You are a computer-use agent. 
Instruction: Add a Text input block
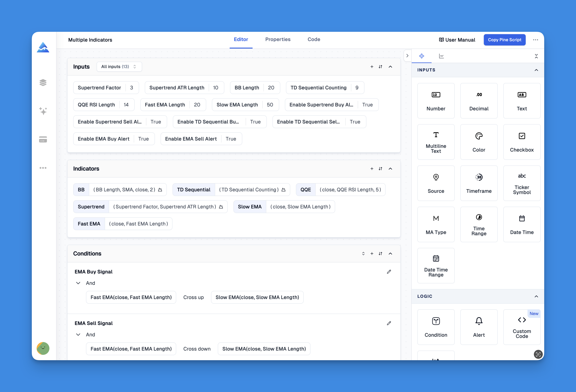(522, 101)
